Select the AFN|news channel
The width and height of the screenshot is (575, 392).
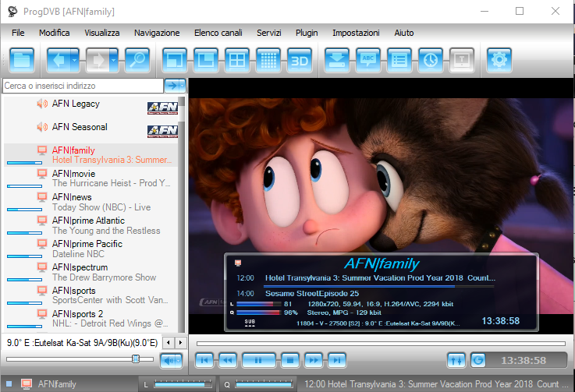91,202
